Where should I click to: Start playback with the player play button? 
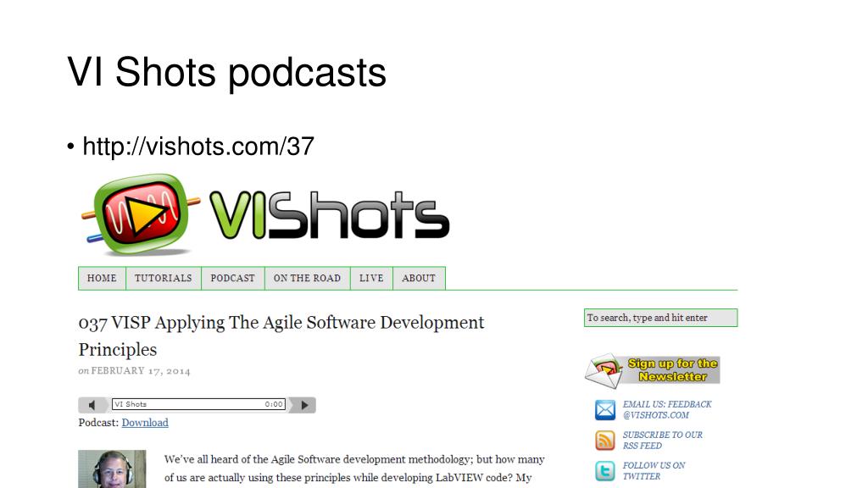tap(304, 405)
